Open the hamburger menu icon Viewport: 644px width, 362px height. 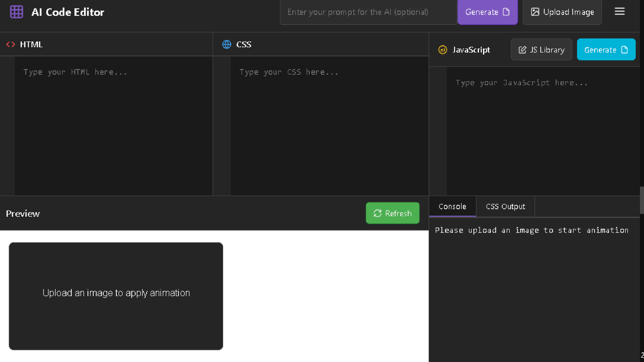[619, 11]
